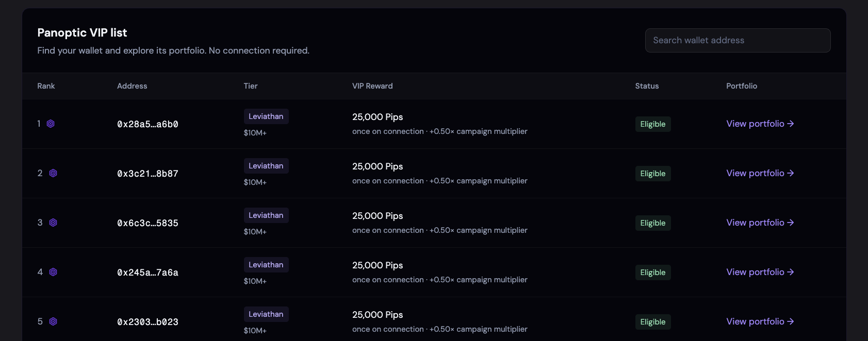
Task: Select wallet address 0x6c3c…5835
Action: click(x=148, y=223)
